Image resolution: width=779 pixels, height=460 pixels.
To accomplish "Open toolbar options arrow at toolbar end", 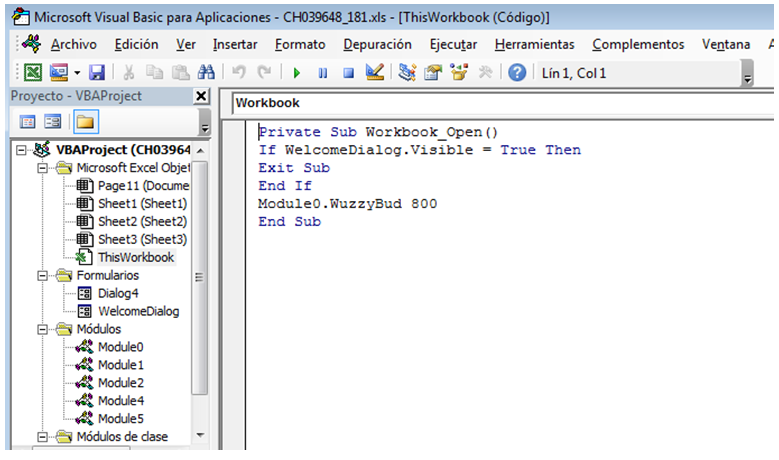I will 747,74.
